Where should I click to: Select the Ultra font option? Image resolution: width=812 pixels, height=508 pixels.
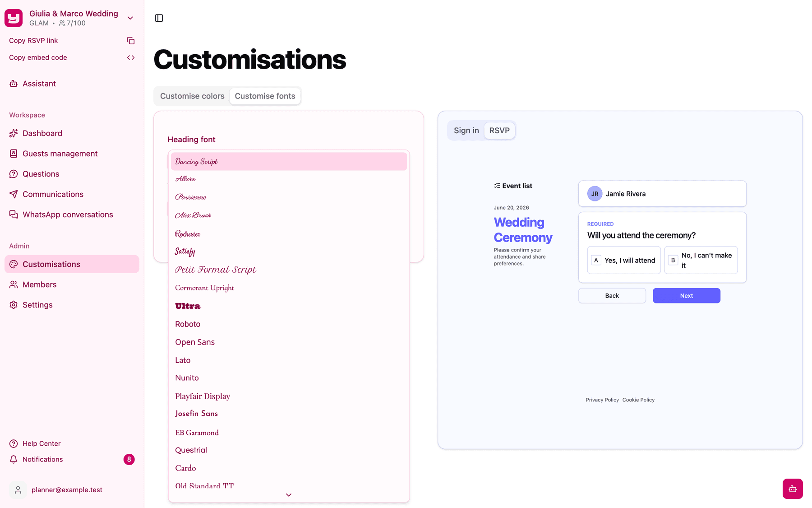289,306
